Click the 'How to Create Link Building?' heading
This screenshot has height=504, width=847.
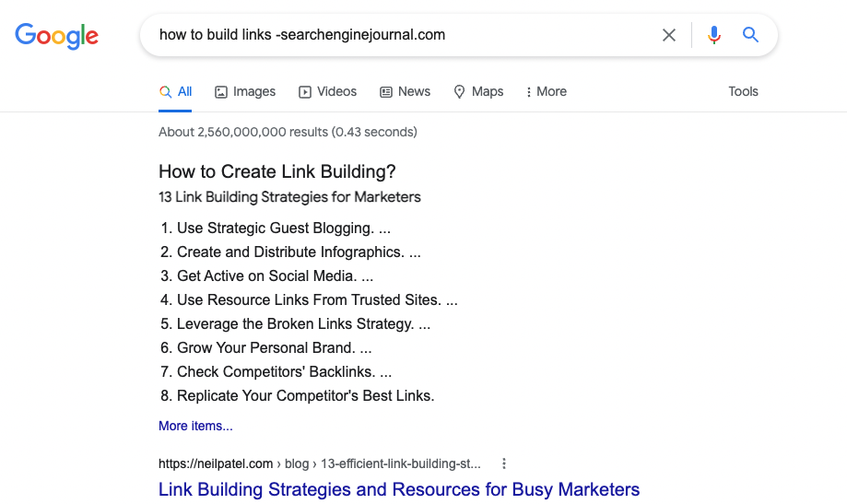[x=277, y=171]
